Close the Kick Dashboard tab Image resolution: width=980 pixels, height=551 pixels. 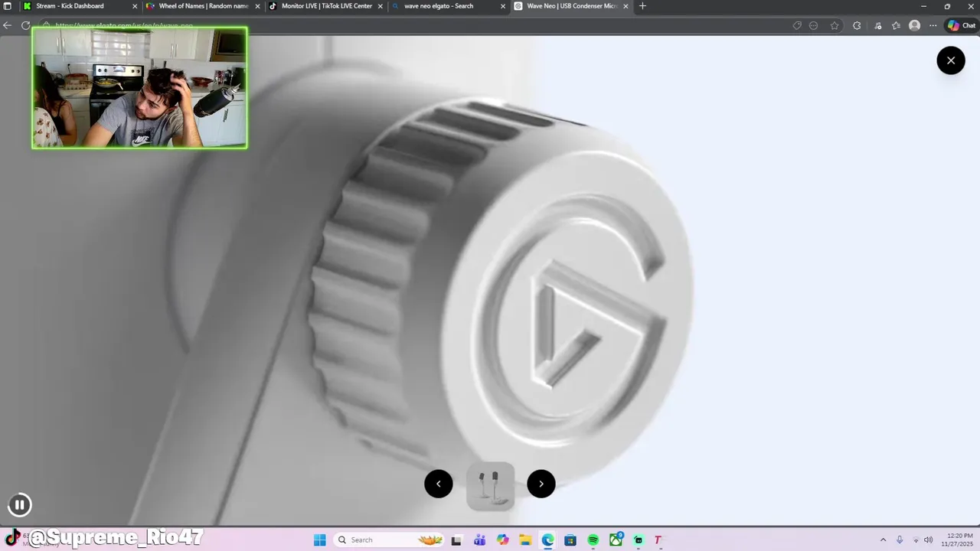click(x=136, y=6)
